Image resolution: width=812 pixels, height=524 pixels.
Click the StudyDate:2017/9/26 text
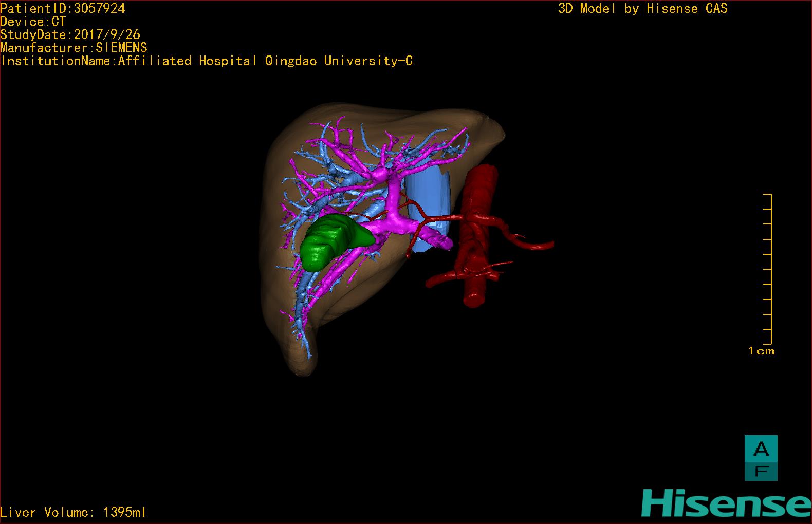(70, 34)
